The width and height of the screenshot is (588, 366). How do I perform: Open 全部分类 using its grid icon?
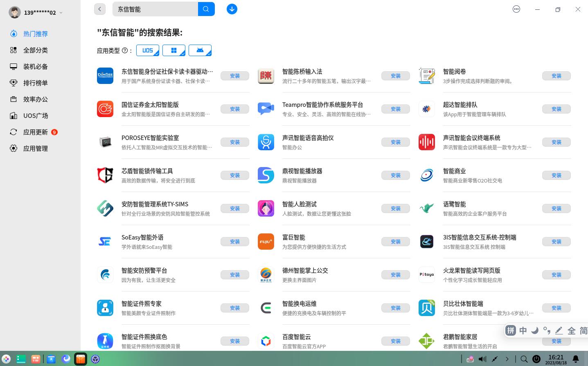(x=14, y=50)
